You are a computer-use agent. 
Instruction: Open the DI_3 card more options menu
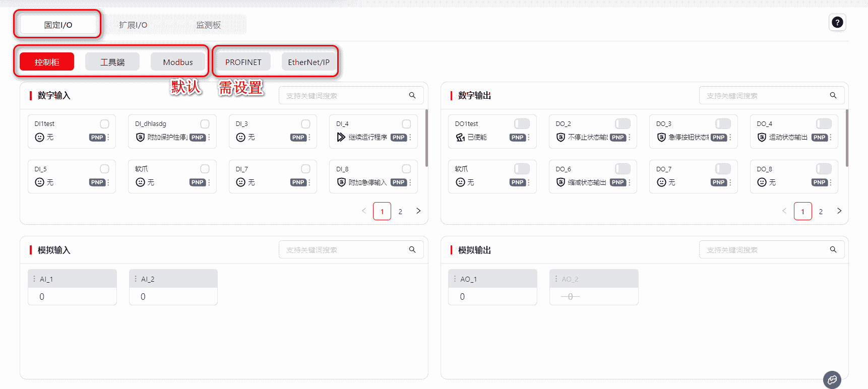(309, 138)
